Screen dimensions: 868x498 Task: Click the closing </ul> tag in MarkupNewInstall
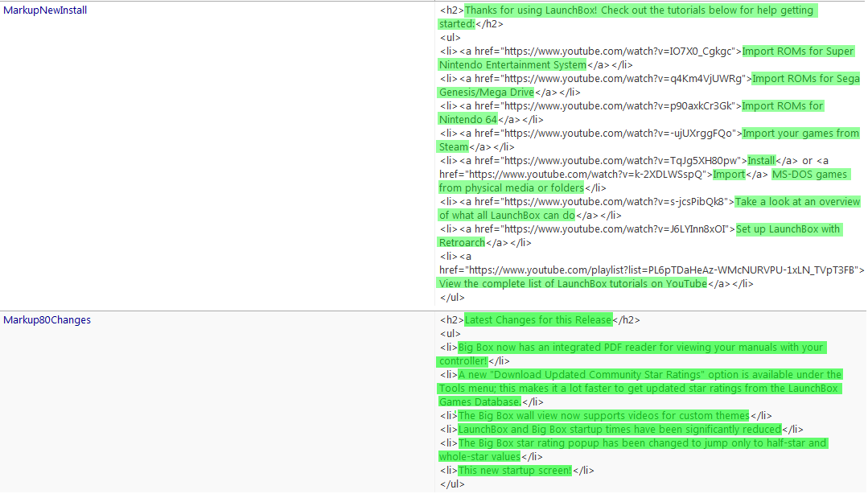tap(452, 297)
